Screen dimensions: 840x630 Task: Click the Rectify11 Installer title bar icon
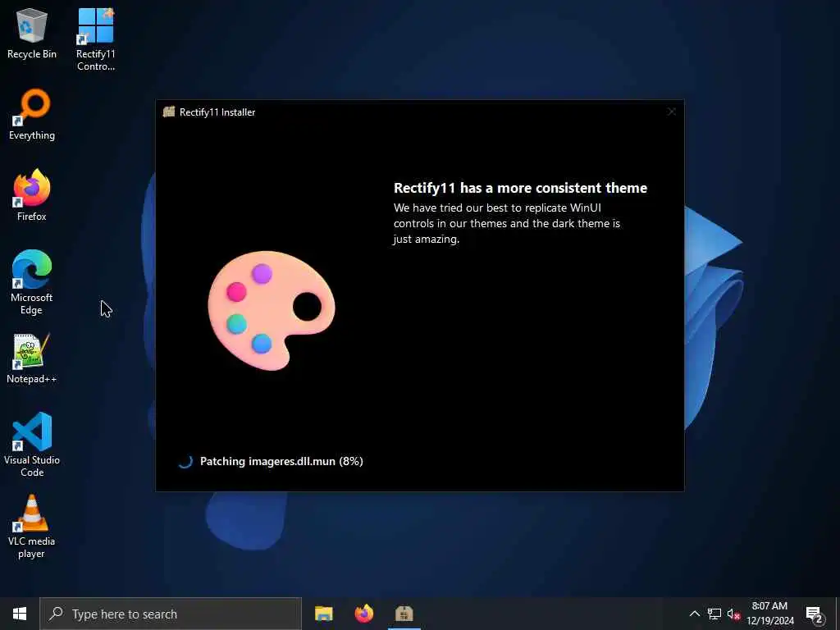coord(169,112)
